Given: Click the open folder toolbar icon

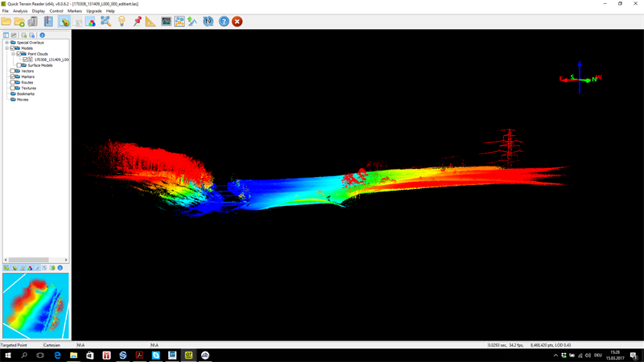Looking at the screenshot, I should pyautogui.click(x=6, y=22).
